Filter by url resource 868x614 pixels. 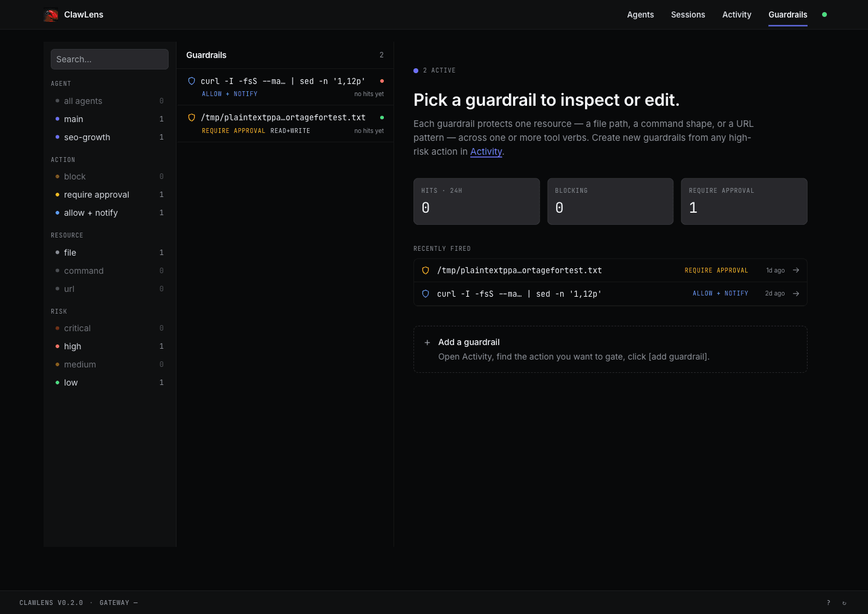click(x=109, y=289)
